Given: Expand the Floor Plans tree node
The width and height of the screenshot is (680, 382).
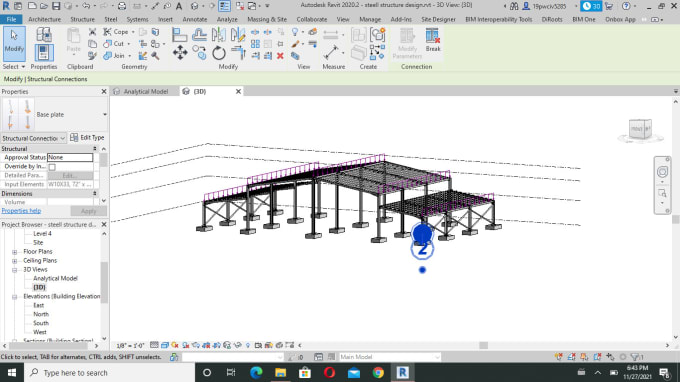Looking at the screenshot, I should [x=14, y=252].
